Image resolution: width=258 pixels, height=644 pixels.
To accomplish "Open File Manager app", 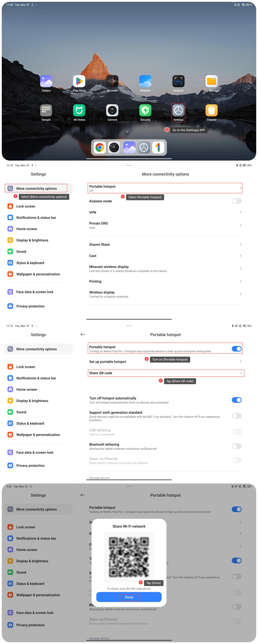I will tap(211, 81).
